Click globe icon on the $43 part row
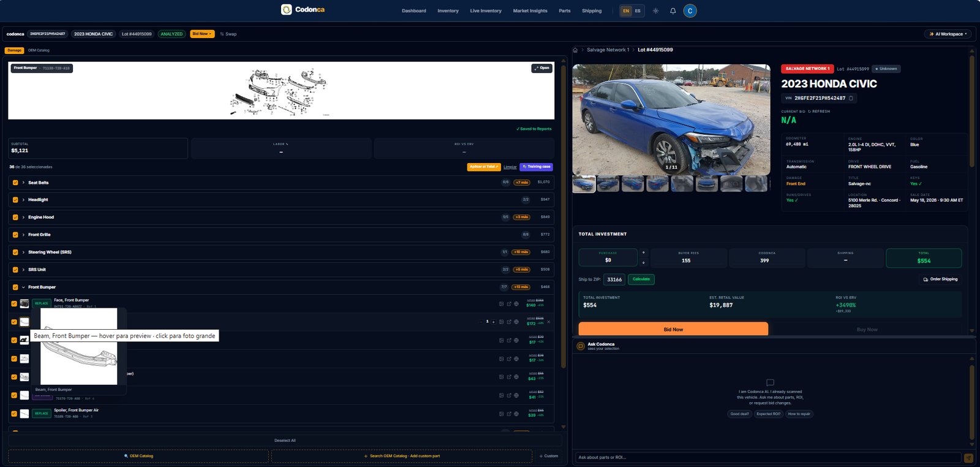This screenshot has height=467, width=980. point(516,378)
